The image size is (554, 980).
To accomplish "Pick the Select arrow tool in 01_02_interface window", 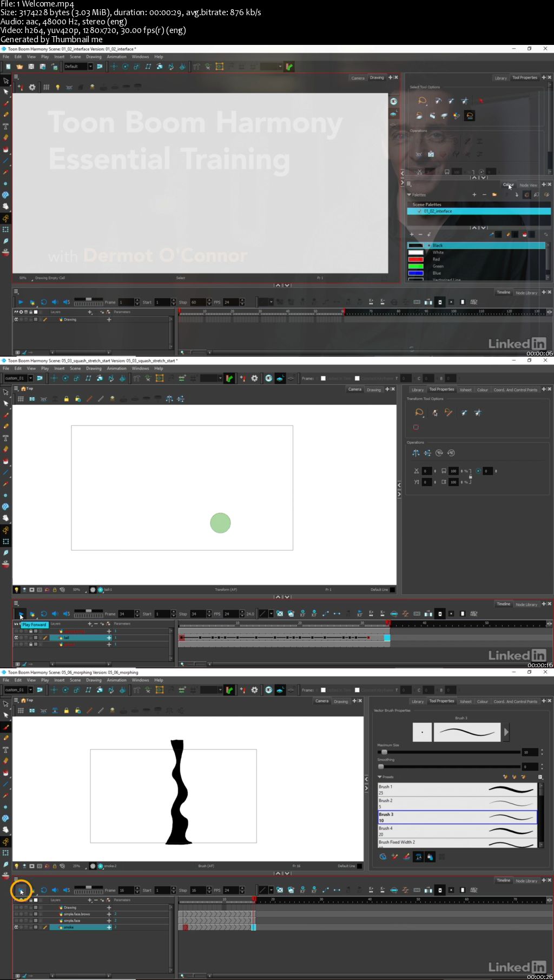I will point(6,81).
